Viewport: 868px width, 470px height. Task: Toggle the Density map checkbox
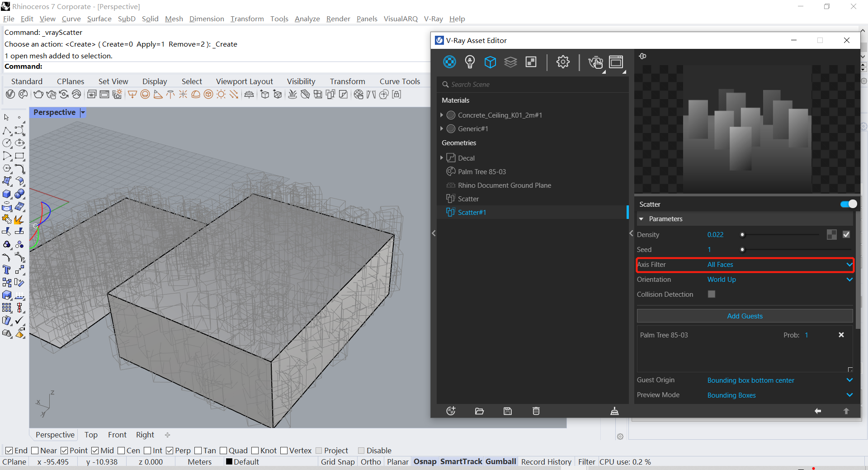point(846,234)
